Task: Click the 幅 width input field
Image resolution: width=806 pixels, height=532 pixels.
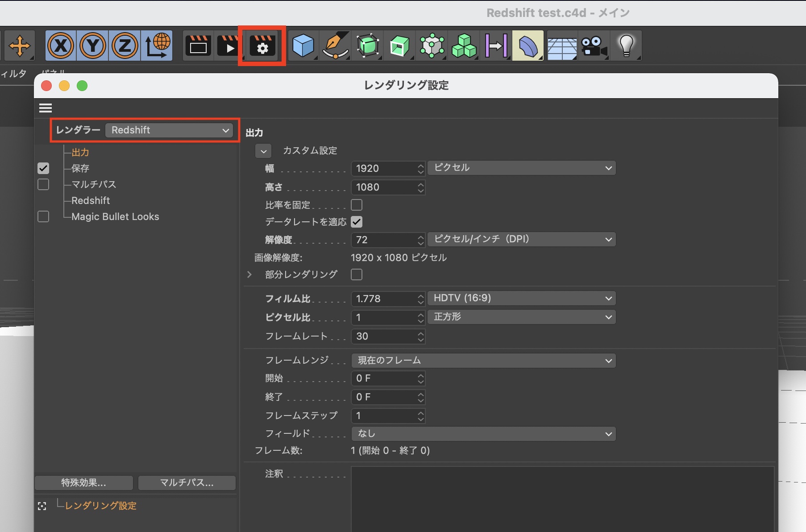Action: click(384, 168)
